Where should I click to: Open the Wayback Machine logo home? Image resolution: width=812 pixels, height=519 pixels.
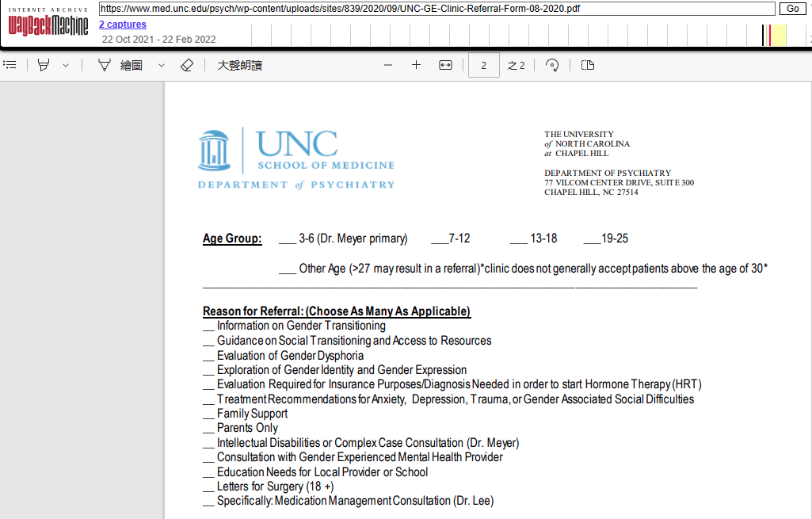[x=48, y=21]
